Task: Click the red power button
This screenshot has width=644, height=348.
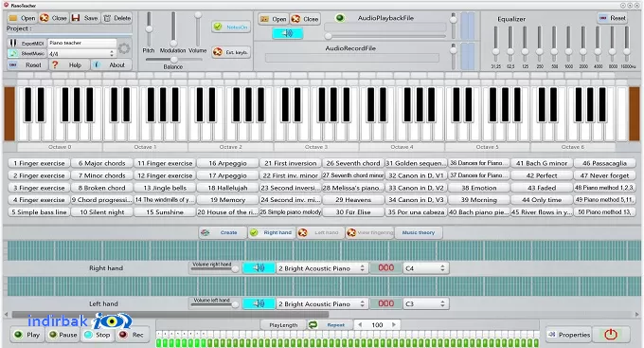Action: coord(611,334)
